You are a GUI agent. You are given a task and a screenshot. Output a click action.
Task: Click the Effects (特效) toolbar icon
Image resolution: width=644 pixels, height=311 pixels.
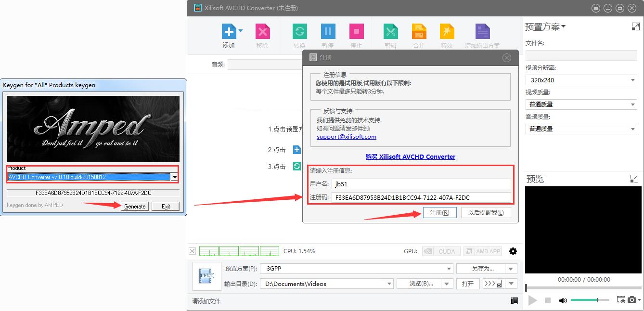coord(447,32)
